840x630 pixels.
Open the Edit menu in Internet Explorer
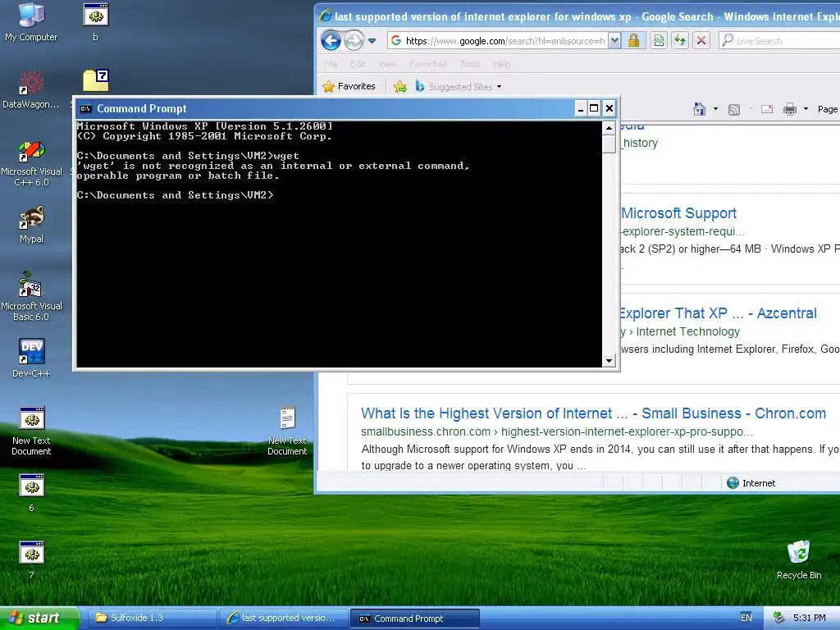[358, 64]
